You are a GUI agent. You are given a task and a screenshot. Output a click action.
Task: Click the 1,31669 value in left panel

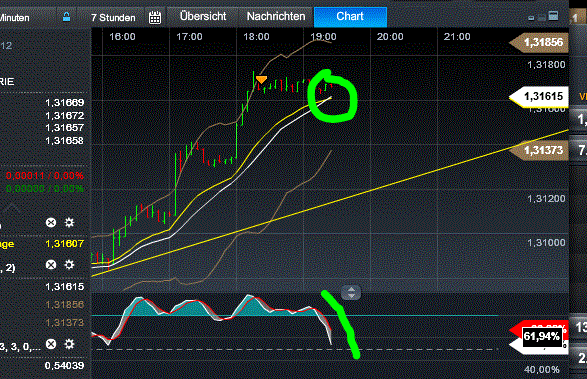click(x=64, y=103)
